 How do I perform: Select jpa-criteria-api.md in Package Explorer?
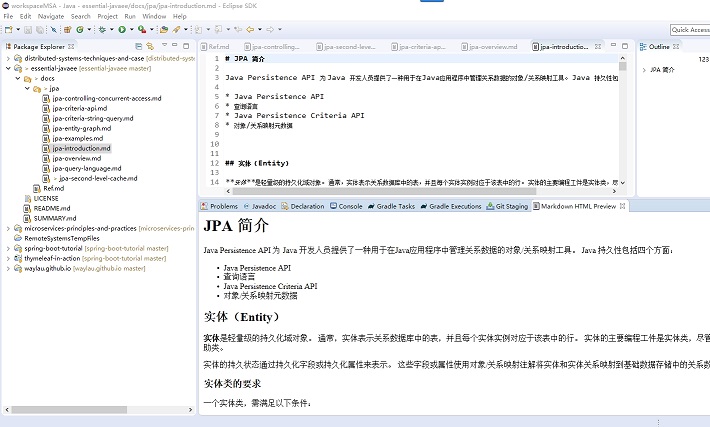point(79,108)
